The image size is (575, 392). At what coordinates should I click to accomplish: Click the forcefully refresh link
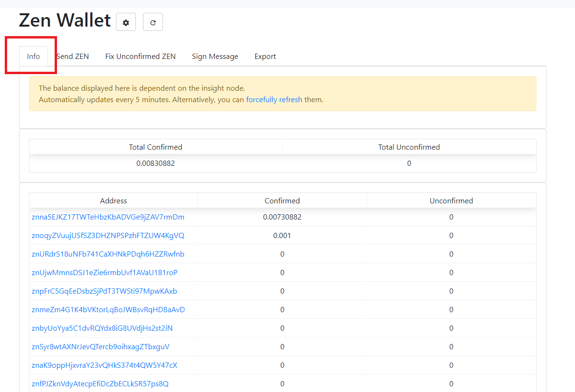[274, 100]
